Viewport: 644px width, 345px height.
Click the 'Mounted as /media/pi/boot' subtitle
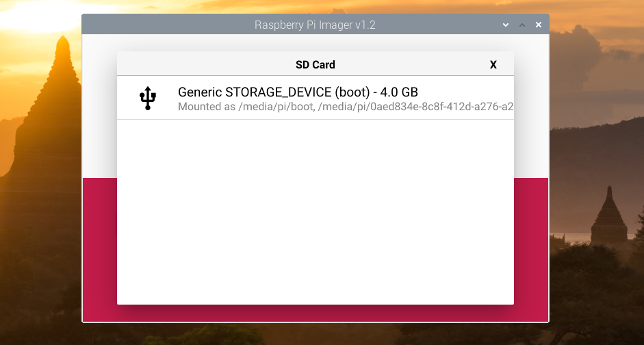[x=246, y=107]
